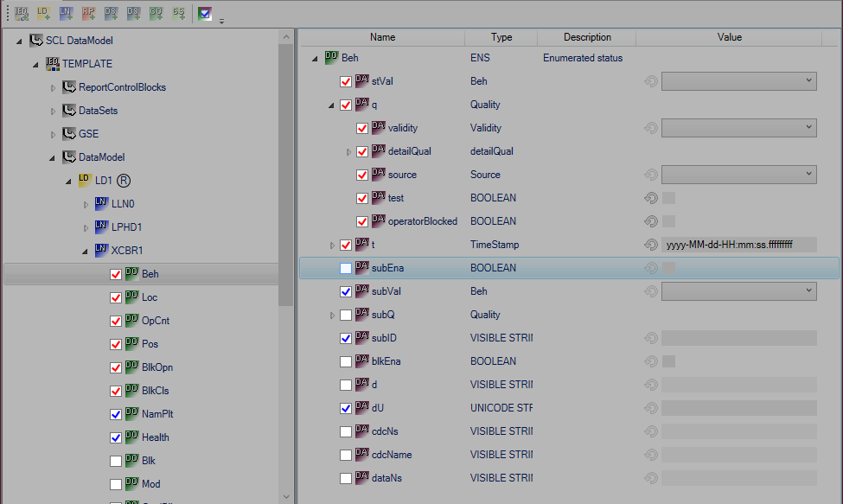Check the subEna attribute checkbox

coord(346,268)
